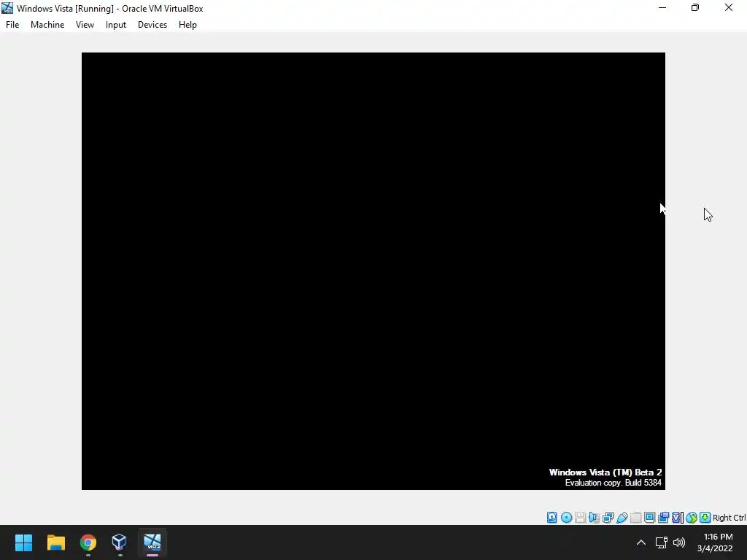Click the shared folders status icon
Screen dimensions: 747x560
(x=635, y=518)
